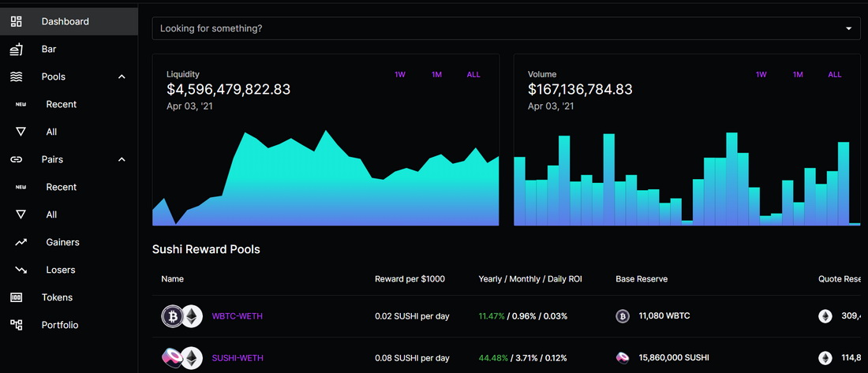The image size is (868, 373).
Task: Collapse the Pairs section chevron
Action: click(122, 159)
